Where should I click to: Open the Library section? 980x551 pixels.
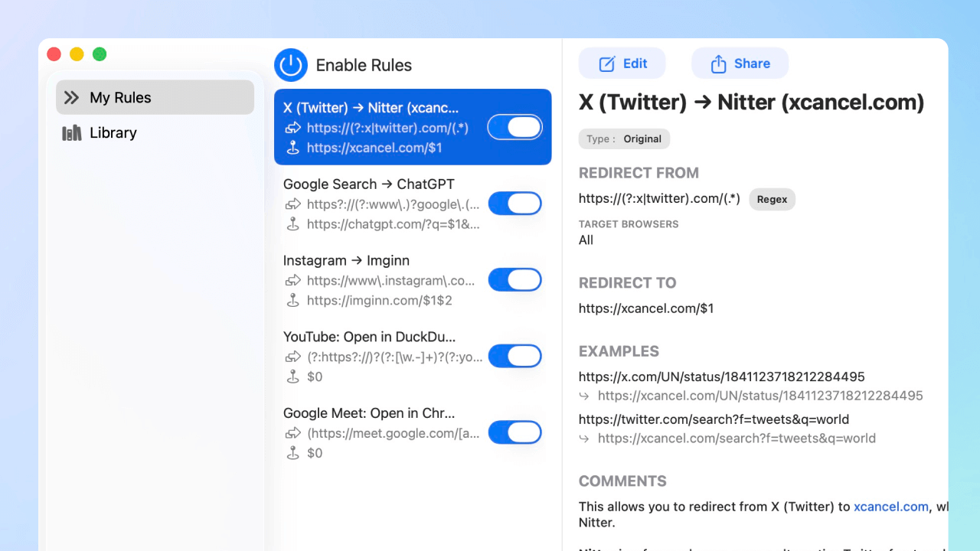click(113, 132)
